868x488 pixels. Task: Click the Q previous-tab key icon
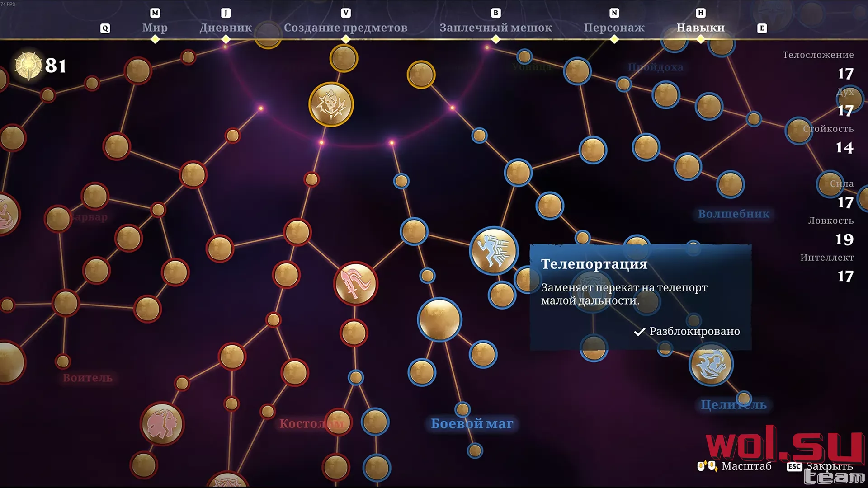[105, 28]
